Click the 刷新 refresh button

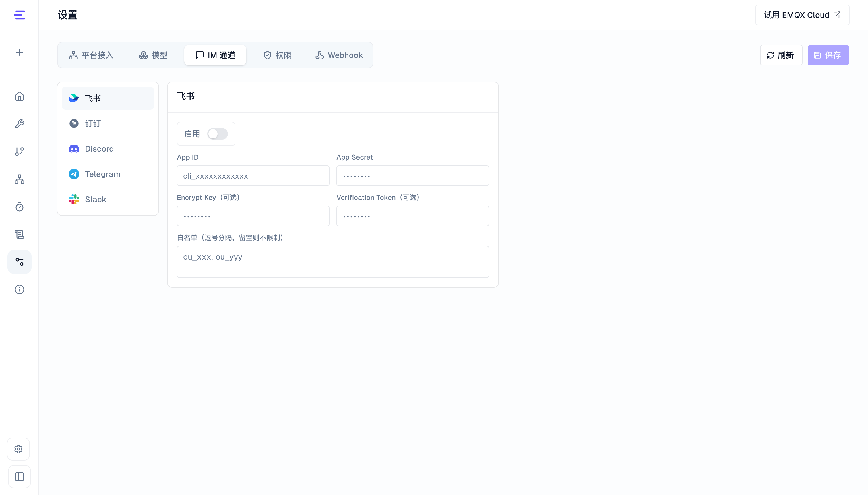[x=781, y=55]
